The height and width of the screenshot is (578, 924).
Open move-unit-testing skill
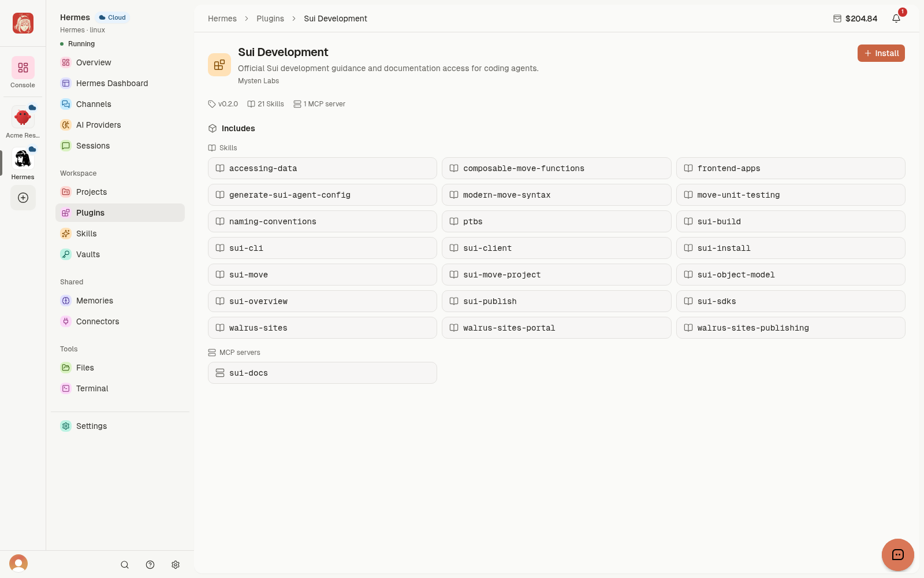pos(791,195)
